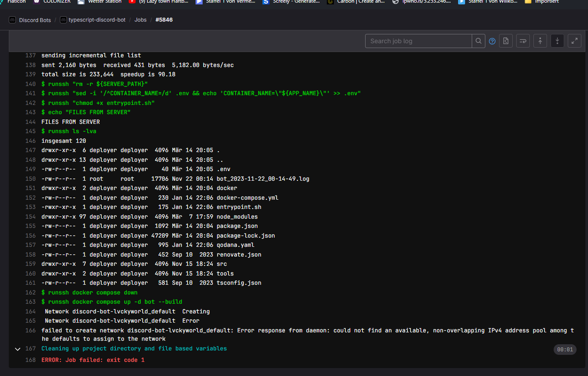Open the job log search help icon
The image size is (588, 376).
[x=492, y=41]
